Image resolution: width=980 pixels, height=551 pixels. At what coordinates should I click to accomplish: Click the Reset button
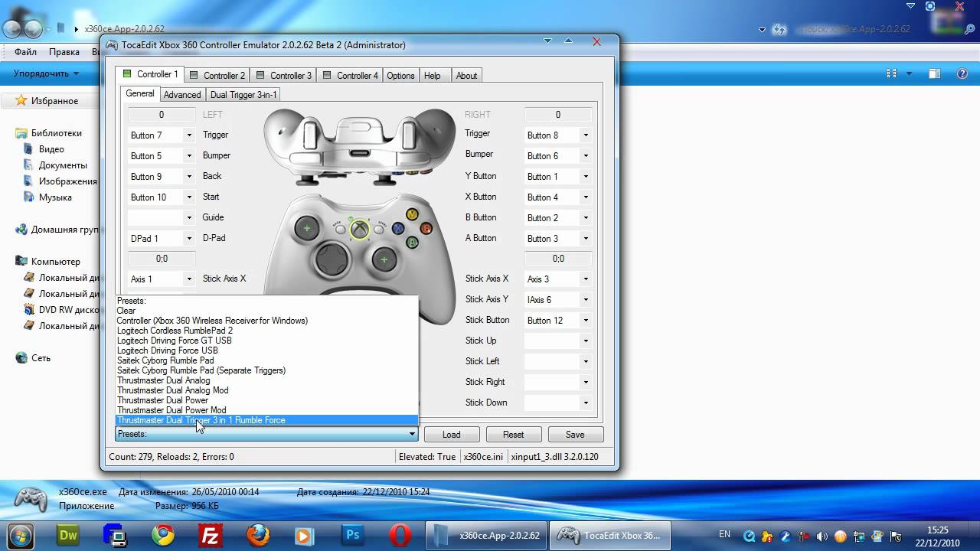pos(514,435)
